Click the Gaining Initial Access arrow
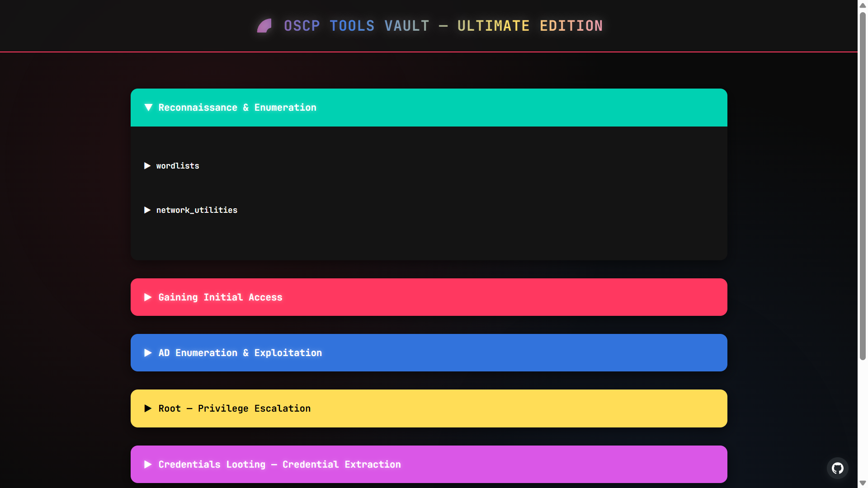Image resolution: width=868 pixels, height=488 pixels. pos(148,297)
